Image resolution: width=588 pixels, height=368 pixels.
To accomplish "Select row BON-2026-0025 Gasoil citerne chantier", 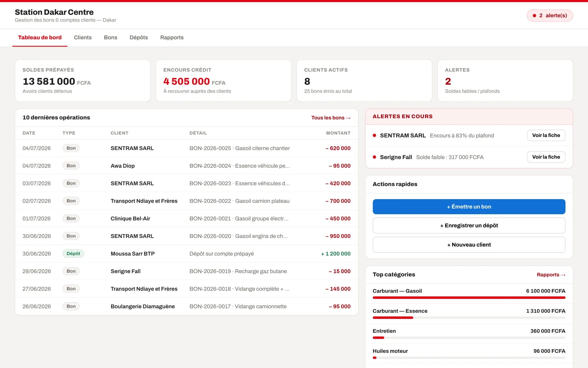I will [187, 148].
